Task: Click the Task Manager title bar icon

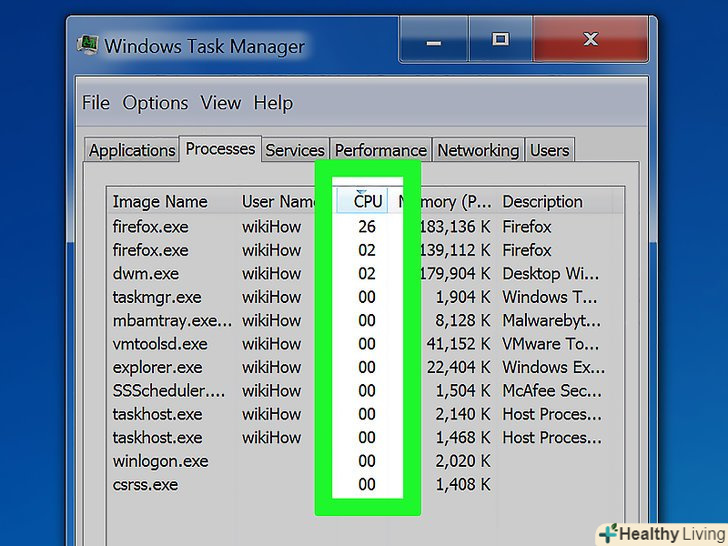Action: [88, 46]
